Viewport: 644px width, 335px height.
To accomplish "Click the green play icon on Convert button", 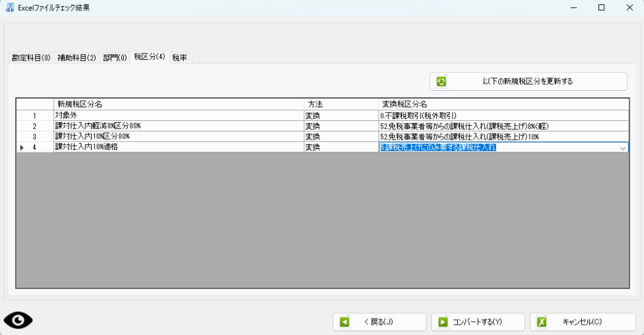I will coord(443,322).
